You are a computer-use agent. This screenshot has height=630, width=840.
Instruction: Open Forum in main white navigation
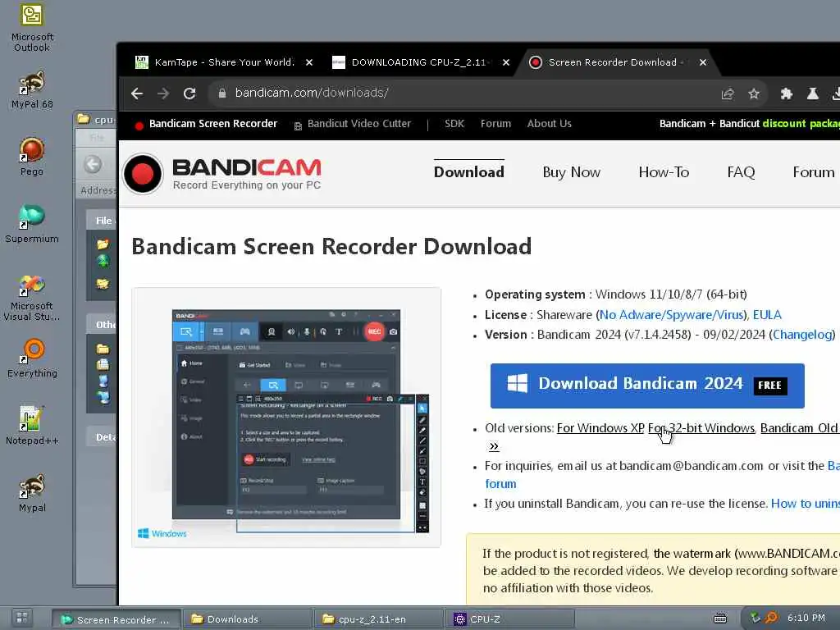813,172
